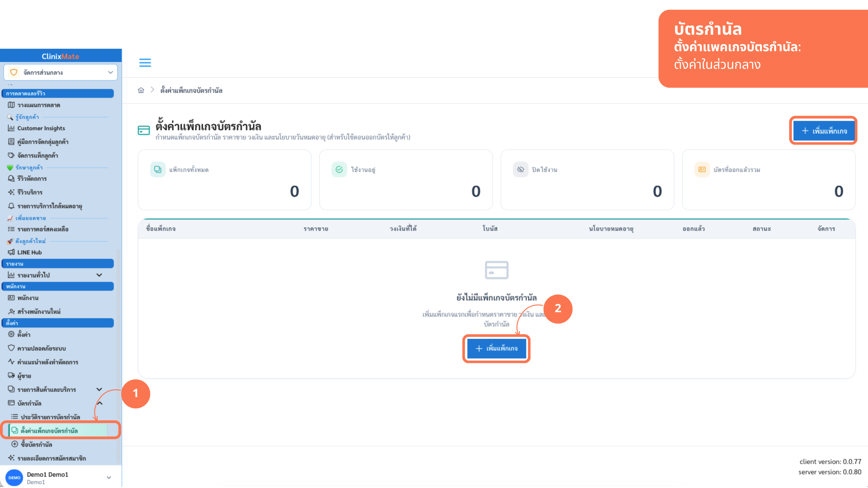This screenshot has width=868, height=488.
Task: Click the sparkle icon beside รีวิวบริการ
Action: coord(11,192)
